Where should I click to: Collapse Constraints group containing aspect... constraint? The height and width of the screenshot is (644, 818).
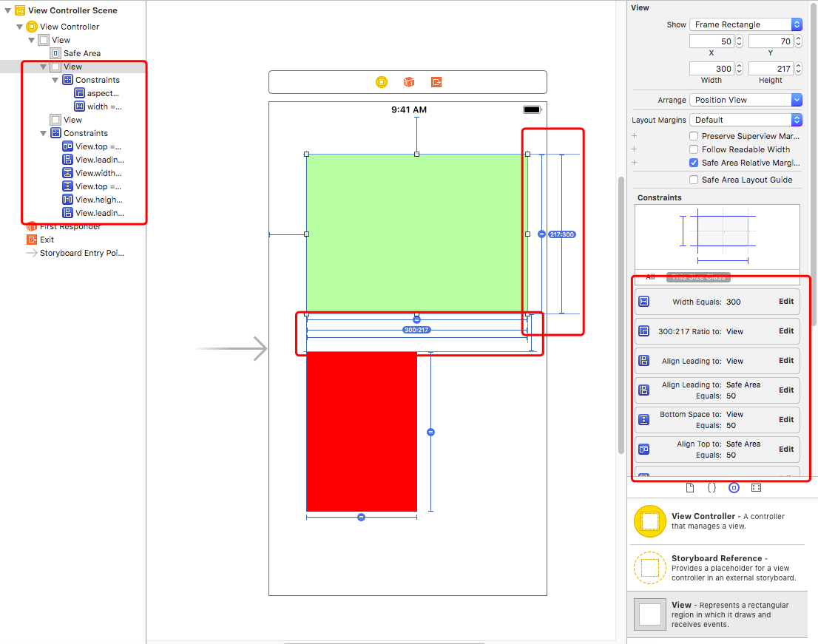[55, 81]
